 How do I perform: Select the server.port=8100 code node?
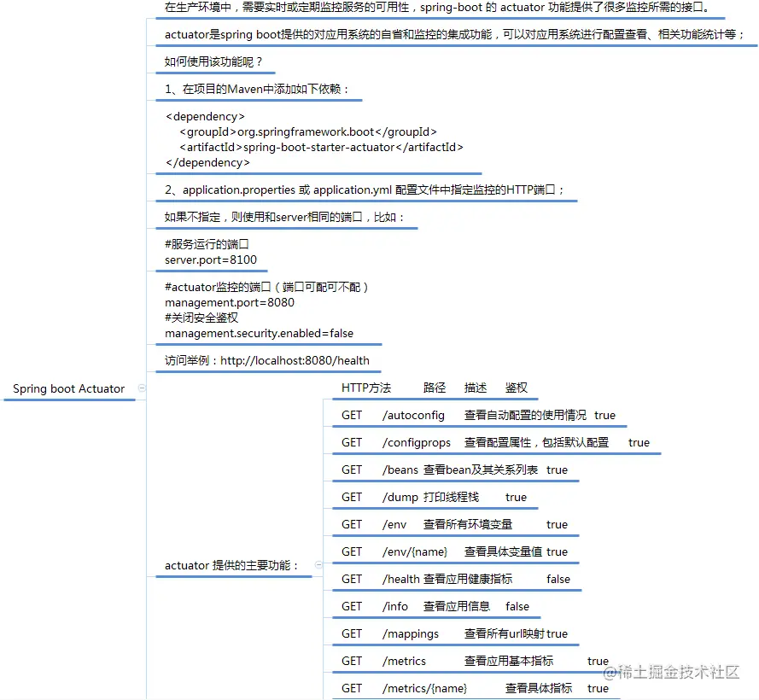(213, 254)
